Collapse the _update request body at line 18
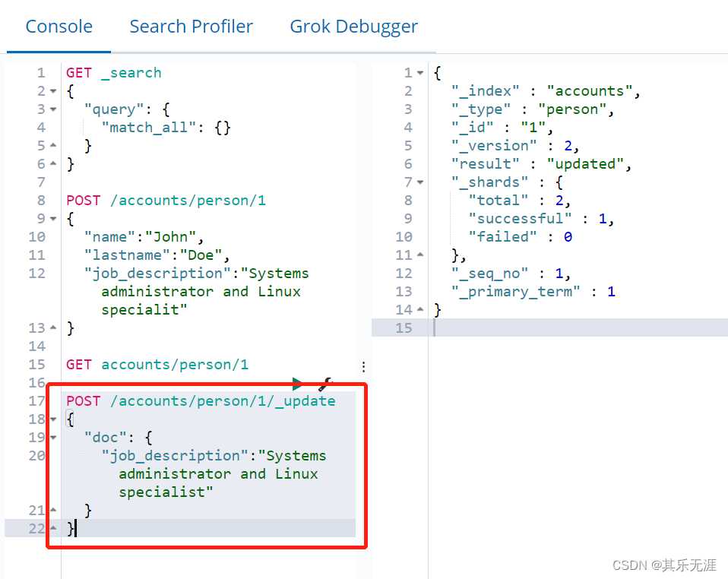 coord(52,419)
